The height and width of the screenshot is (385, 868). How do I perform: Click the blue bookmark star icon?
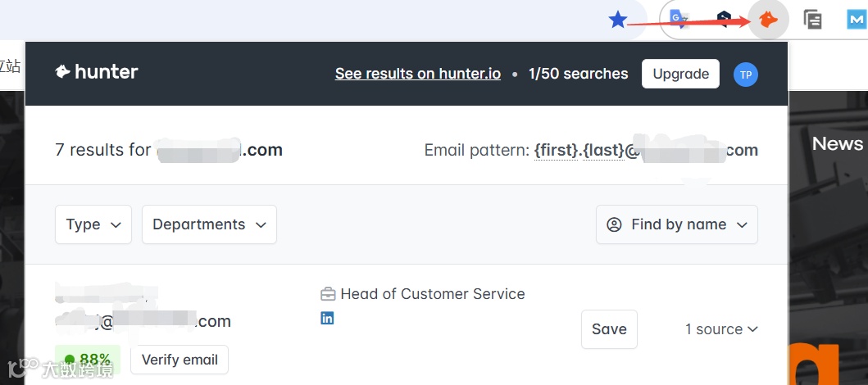point(618,20)
